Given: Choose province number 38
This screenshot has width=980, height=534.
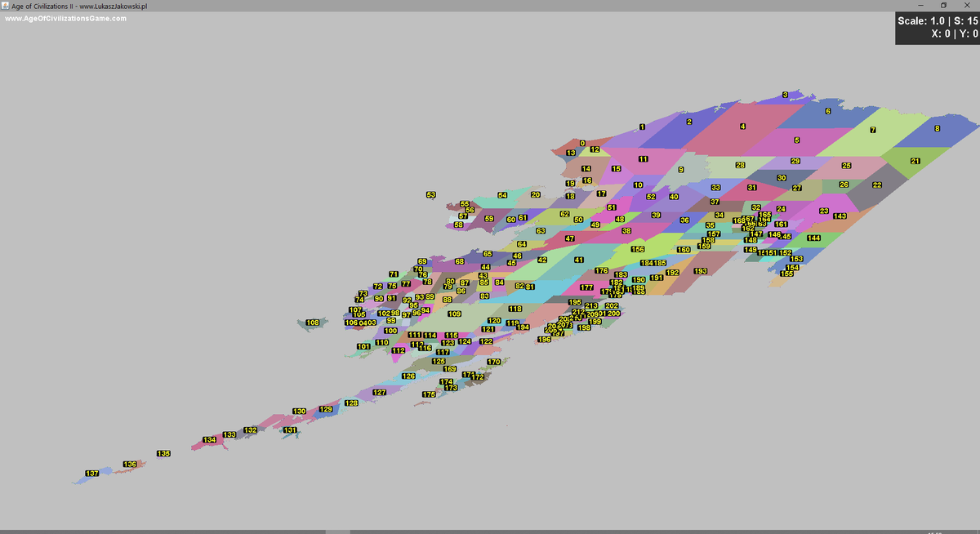Looking at the screenshot, I should point(626,231).
